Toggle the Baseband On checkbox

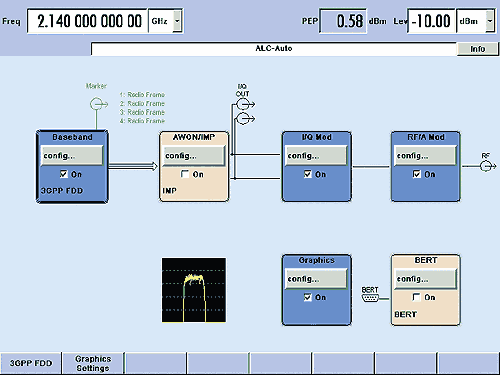(x=64, y=174)
